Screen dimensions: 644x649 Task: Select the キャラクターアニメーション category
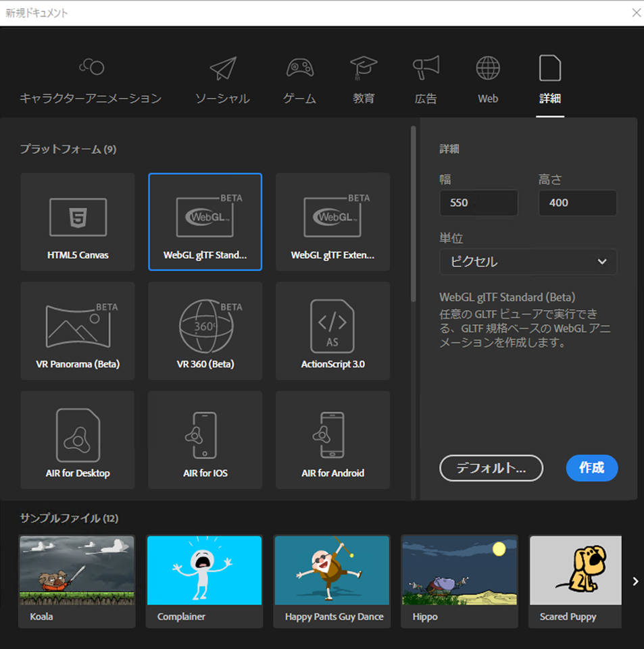[x=91, y=79]
